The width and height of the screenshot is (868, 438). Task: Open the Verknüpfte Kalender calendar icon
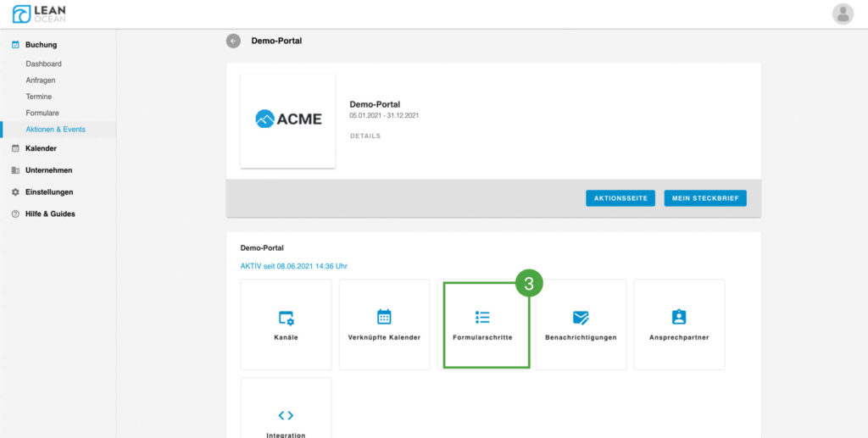(x=384, y=317)
